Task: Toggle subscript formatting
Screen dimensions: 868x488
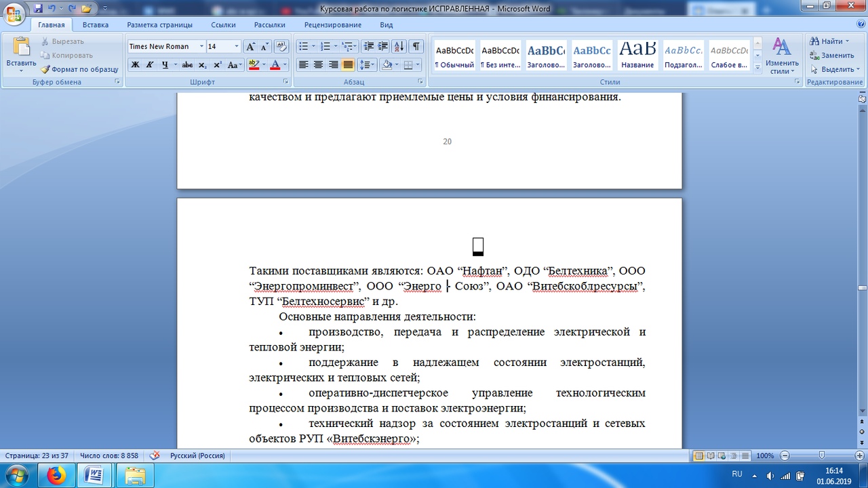Action: click(x=203, y=65)
